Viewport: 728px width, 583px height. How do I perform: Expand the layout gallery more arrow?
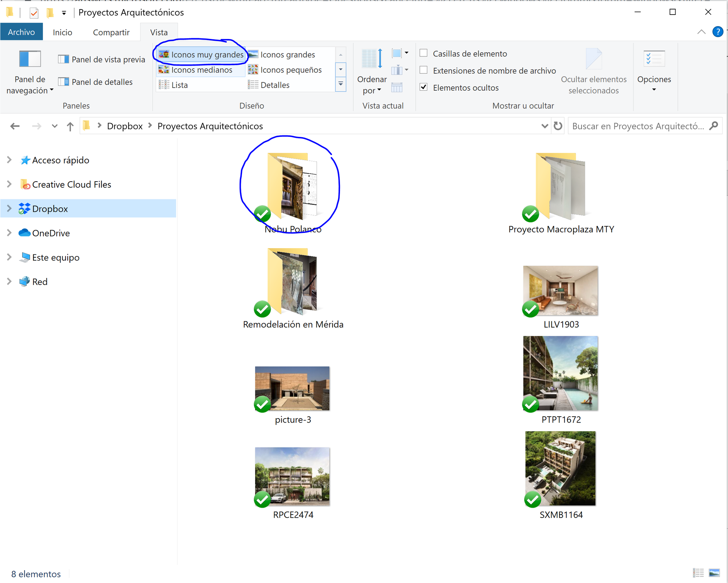341,84
